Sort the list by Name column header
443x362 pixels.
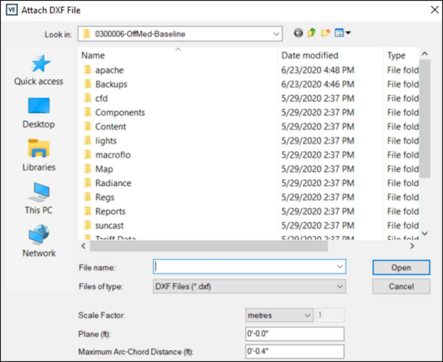(93, 55)
